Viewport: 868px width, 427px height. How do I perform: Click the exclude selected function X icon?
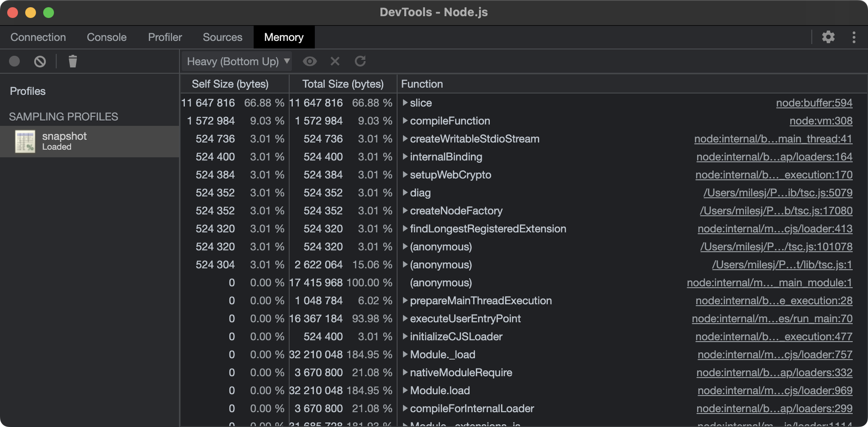point(335,61)
